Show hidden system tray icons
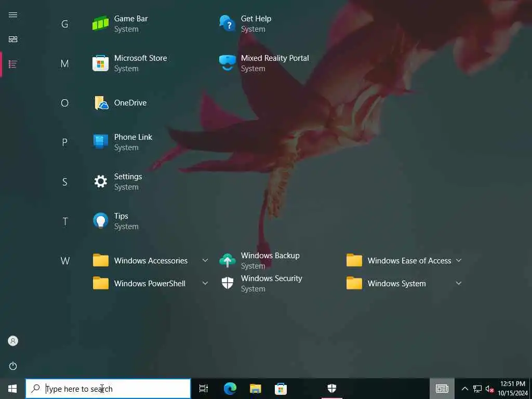This screenshot has width=532, height=399. 465,389
